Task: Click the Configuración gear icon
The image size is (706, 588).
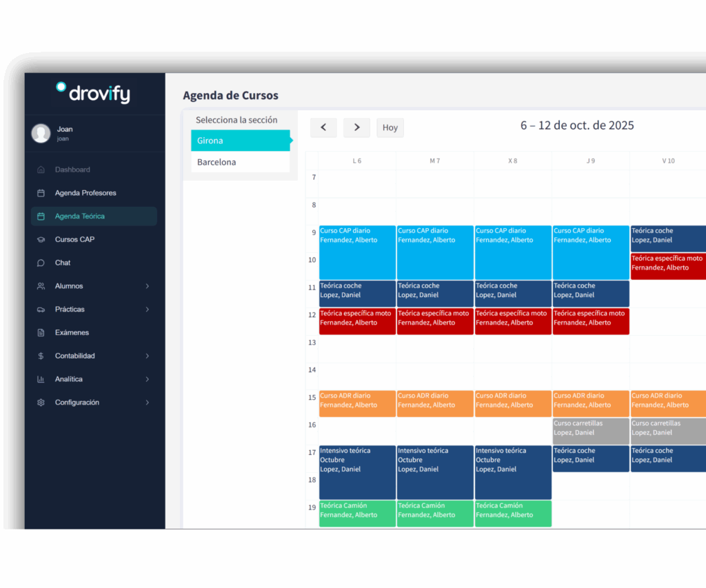Action: (x=41, y=403)
